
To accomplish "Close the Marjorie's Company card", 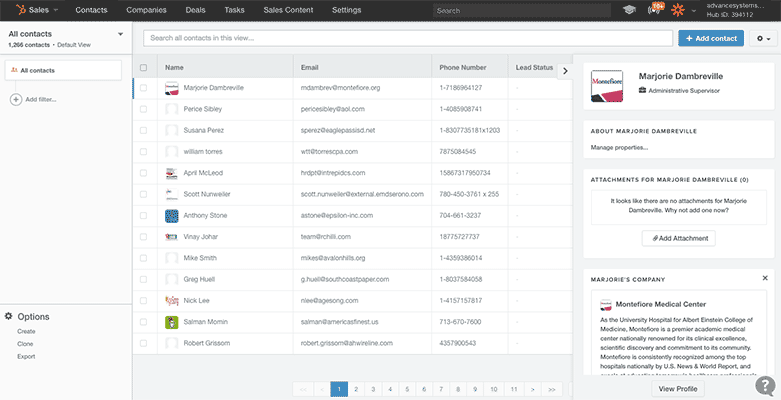I will point(765,278).
